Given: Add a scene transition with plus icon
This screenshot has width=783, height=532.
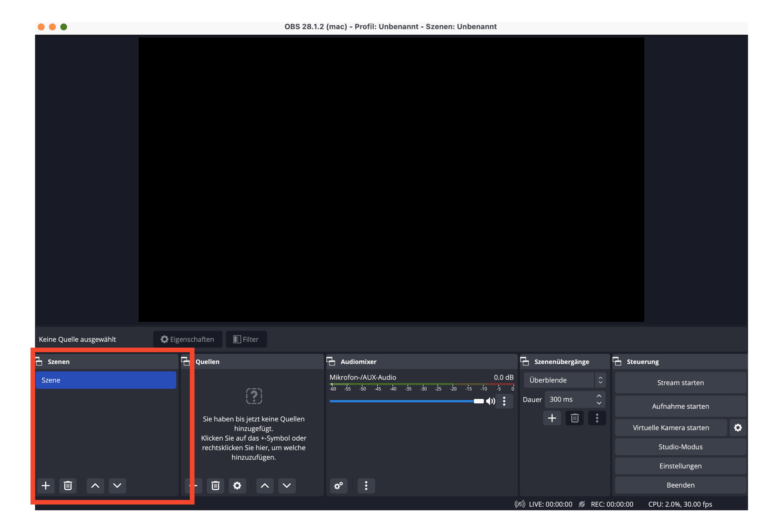Looking at the screenshot, I should (552, 418).
